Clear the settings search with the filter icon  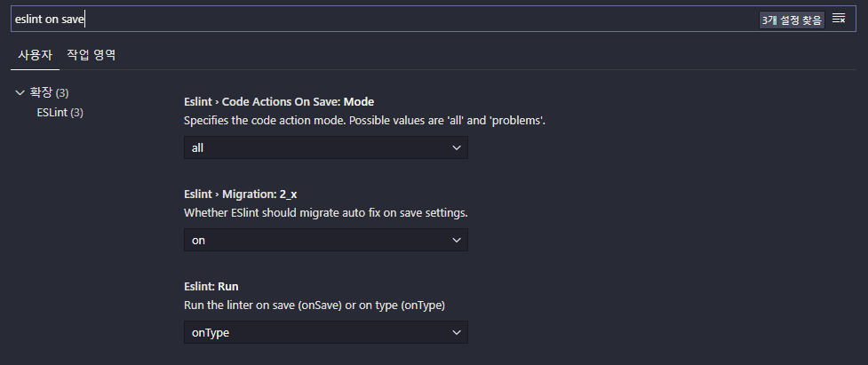[x=839, y=19]
